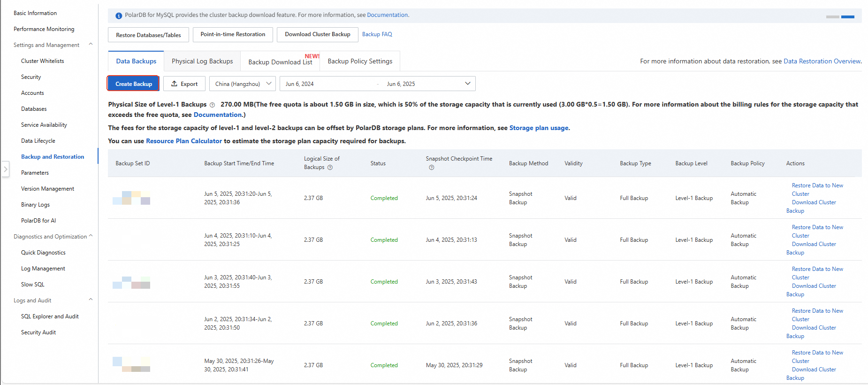Switch to the gray banner carousel indicator
868x385 pixels.
click(833, 17)
